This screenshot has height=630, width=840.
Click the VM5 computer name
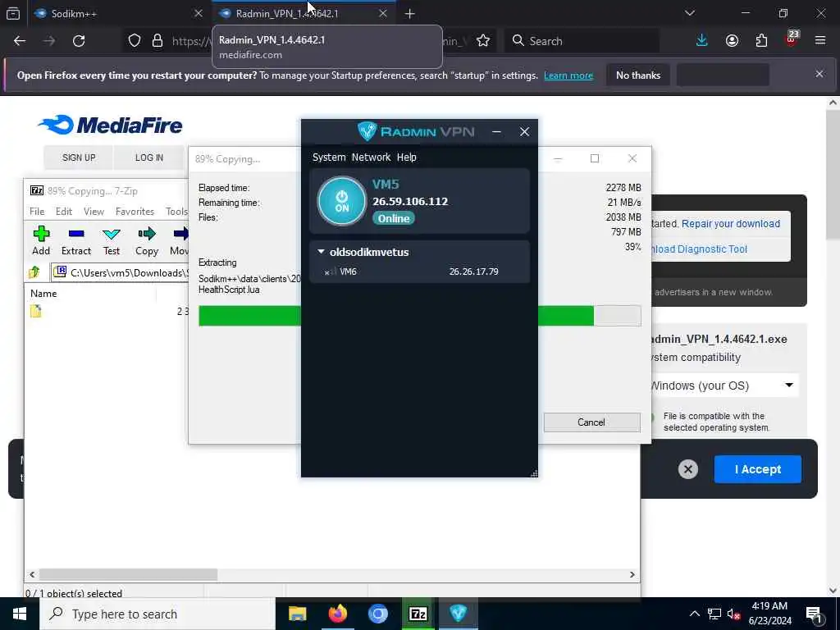point(386,185)
